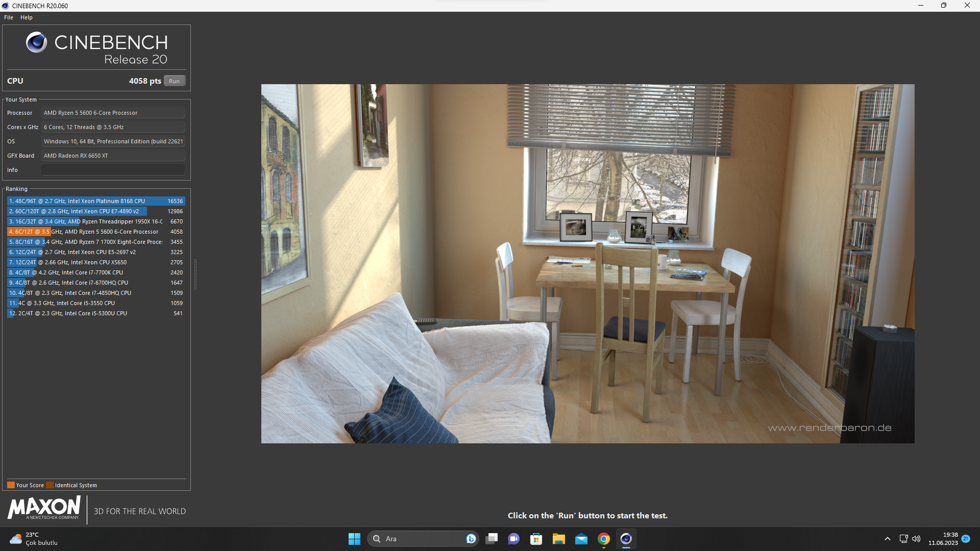Open File Explorer from the taskbar
Screen dimensions: 980x551
pyautogui.click(x=558, y=539)
